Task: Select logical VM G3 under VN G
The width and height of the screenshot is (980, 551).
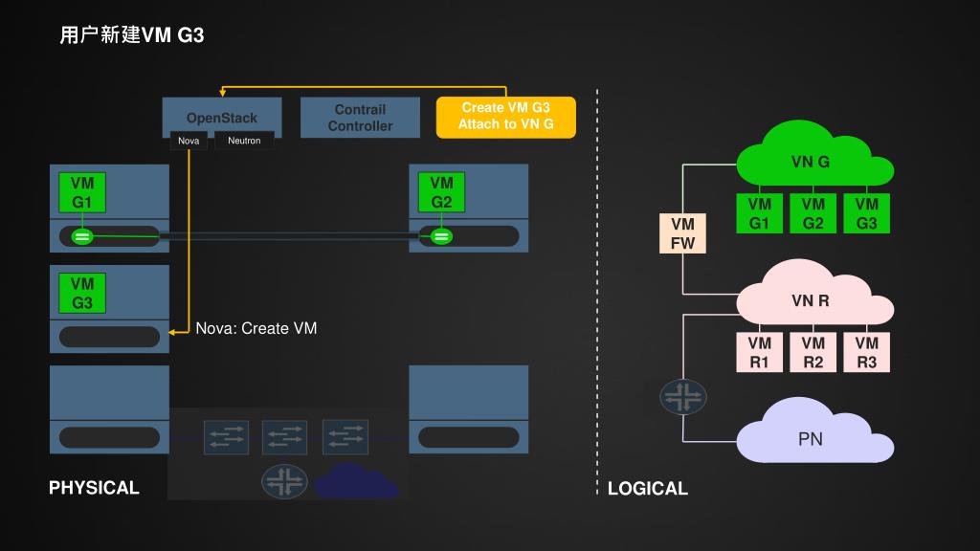Action: pyautogui.click(x=867, y=213)
